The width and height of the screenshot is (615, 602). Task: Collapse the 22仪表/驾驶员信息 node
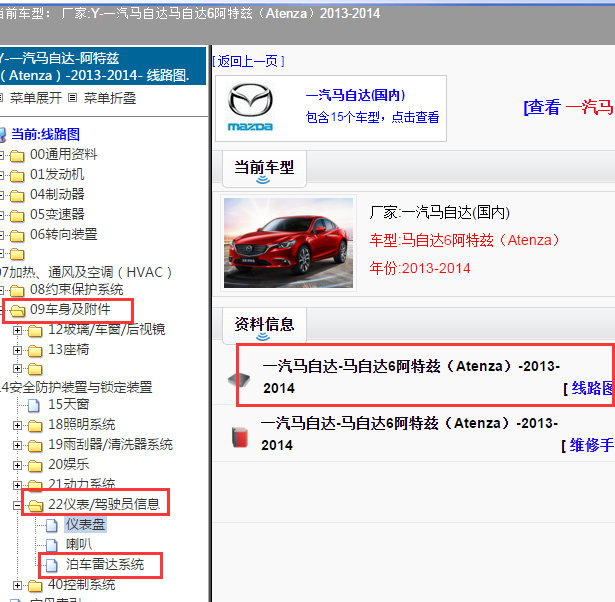(17, 506)
